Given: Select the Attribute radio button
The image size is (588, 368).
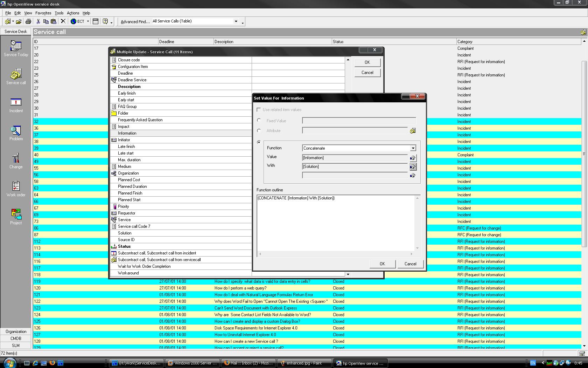Looking at the screenshot, I should 259,130.
